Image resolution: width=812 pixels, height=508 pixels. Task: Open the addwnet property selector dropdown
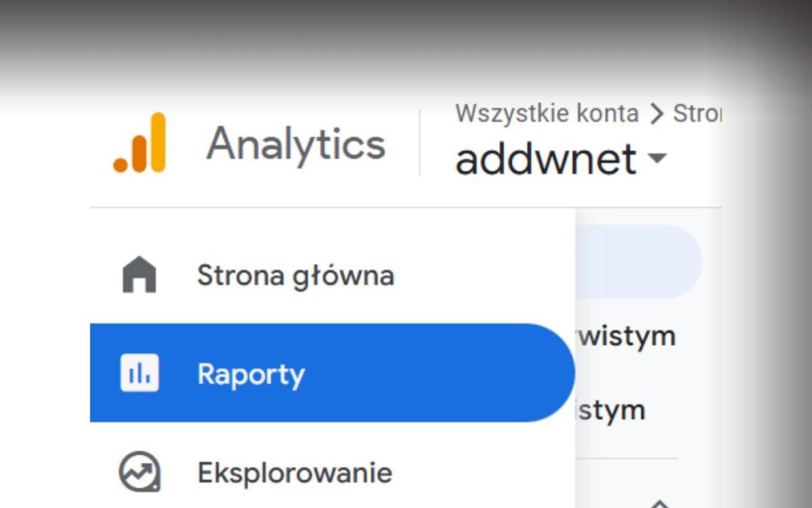[545, 159]
